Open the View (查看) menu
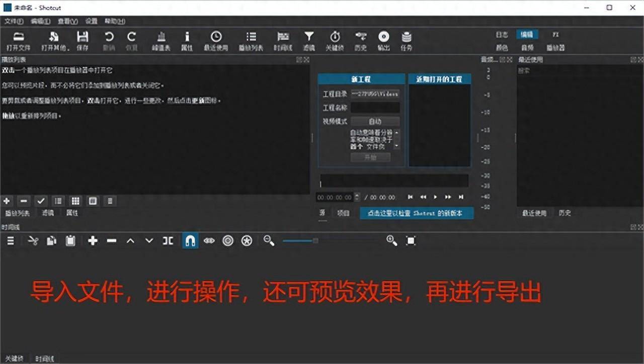The width and height of the screenshot is (644, 364). click(x=67, y=21)
